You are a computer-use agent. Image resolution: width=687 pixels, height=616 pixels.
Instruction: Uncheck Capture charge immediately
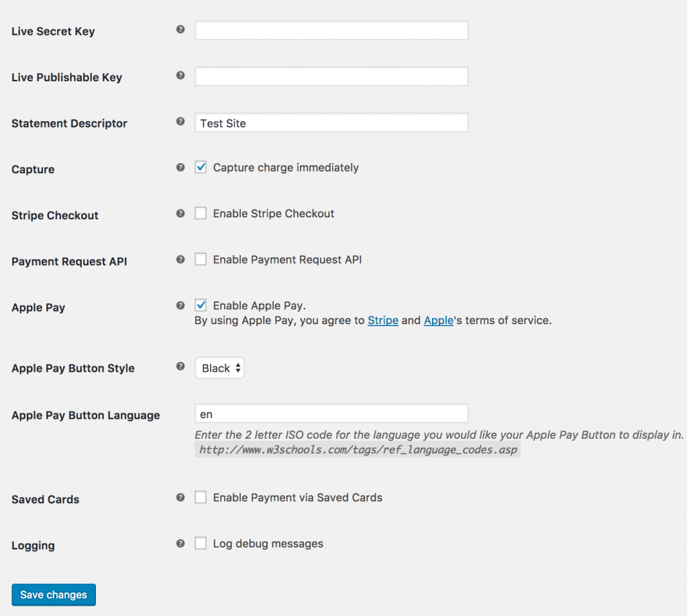pos(201,168)
